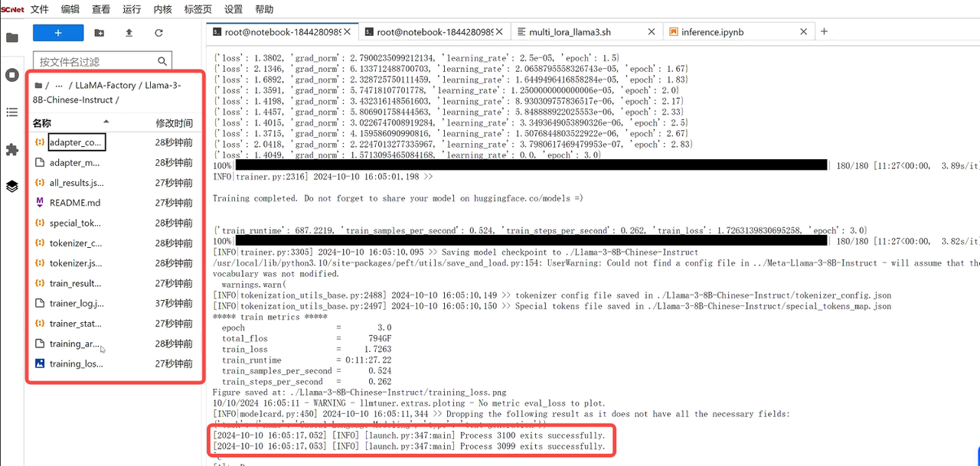The width and height of the screenshot is (980, 466).
Task: Expand the collapsed breadcrumb ellipsis
Action: click(60, 86)
